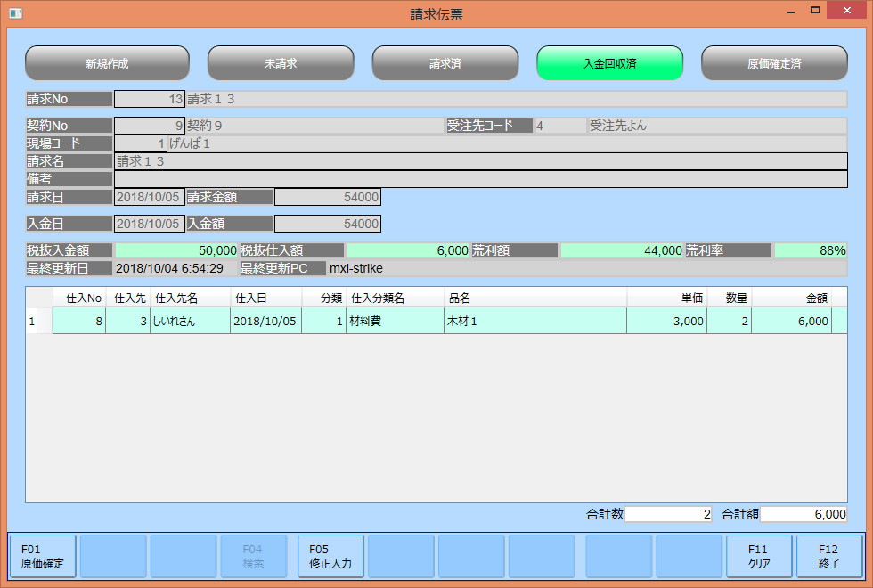Click the 金額 column header
Screen dimensions: 873x588
pyautogui.click(x=791, y=298)
